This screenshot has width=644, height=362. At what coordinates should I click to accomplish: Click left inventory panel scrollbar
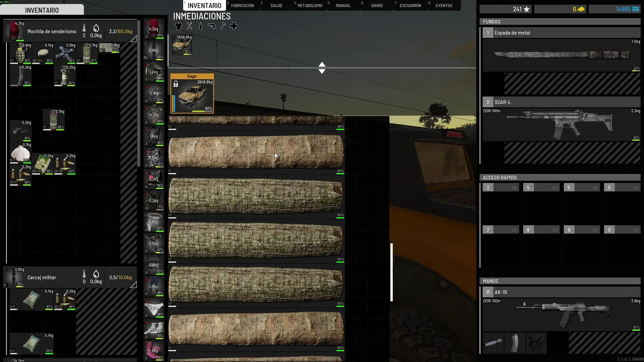(139, 94)
